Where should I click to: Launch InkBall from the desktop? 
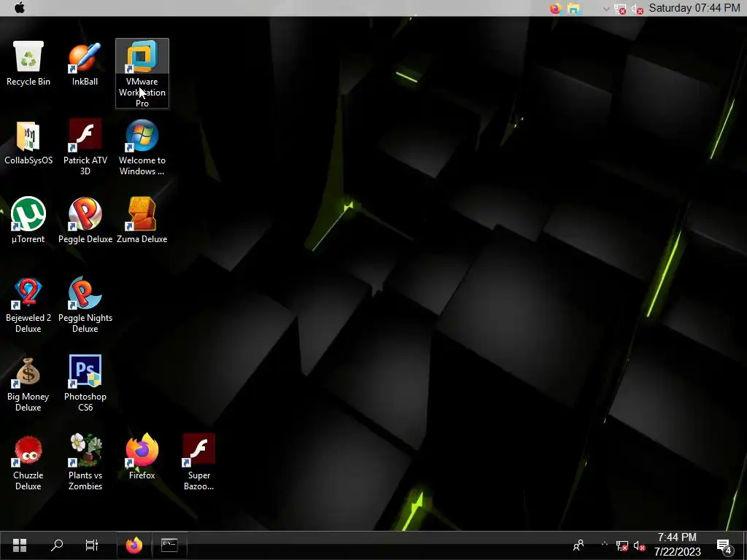point(85,63)
